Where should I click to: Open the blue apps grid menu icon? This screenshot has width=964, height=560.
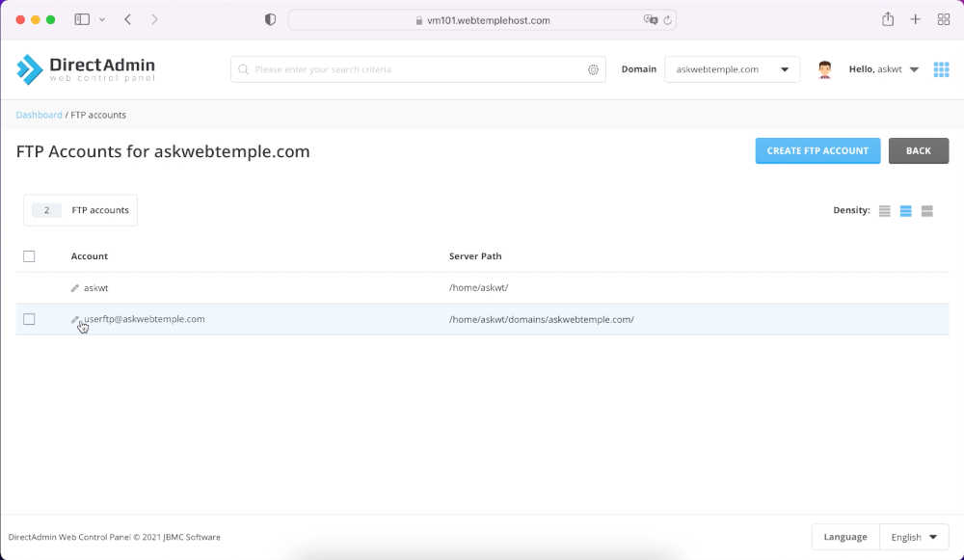[x=941, y=69]
